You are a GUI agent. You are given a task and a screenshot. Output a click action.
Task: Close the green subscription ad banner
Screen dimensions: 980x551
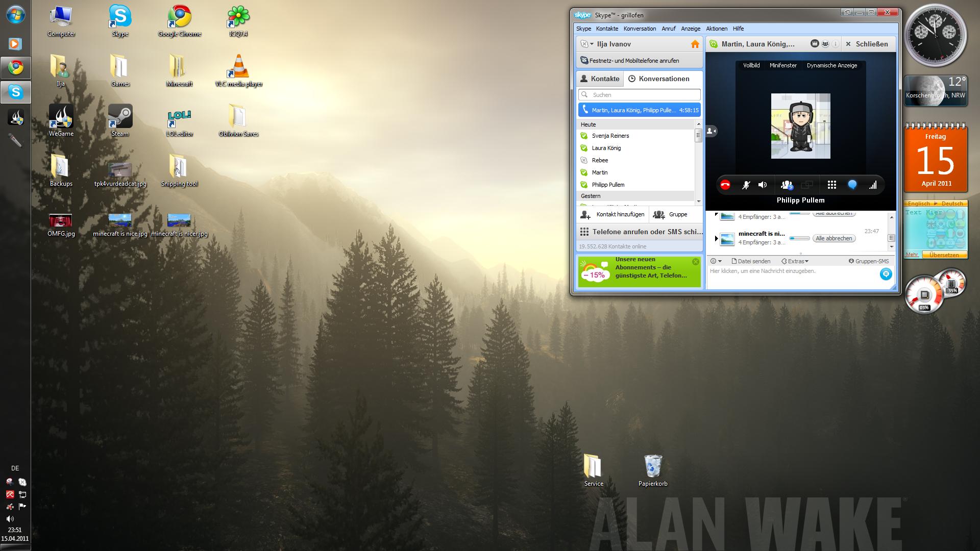695,262
